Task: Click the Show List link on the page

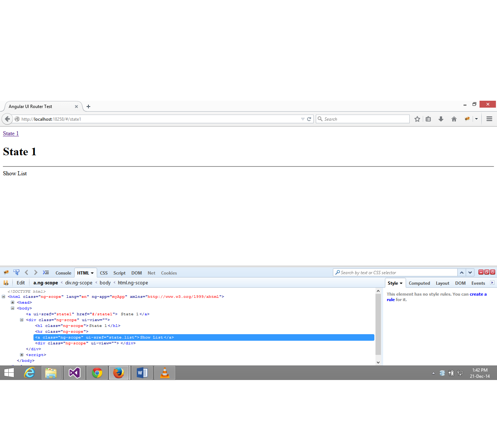Action: 15,173
